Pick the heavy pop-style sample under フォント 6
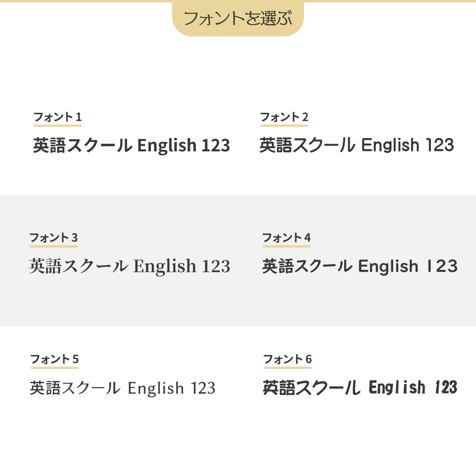This screenshot has width=476, height=476. pyautogui.click(x=360, y=388)
